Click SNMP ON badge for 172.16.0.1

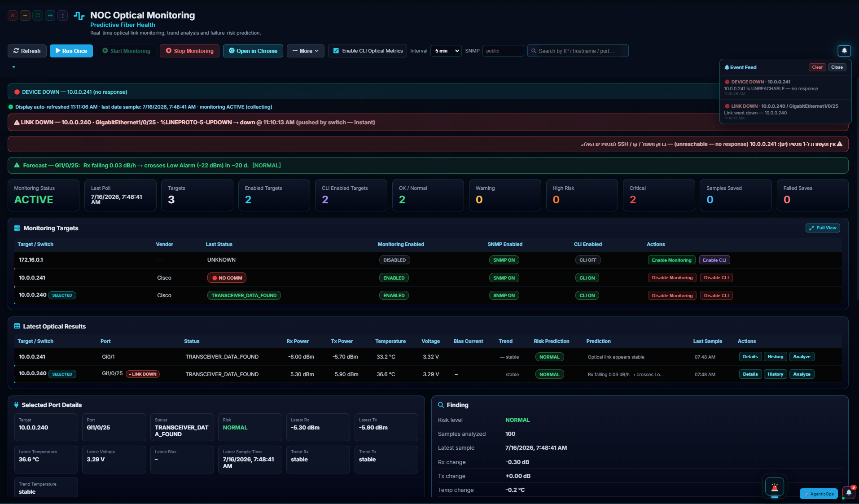(504, 260)
